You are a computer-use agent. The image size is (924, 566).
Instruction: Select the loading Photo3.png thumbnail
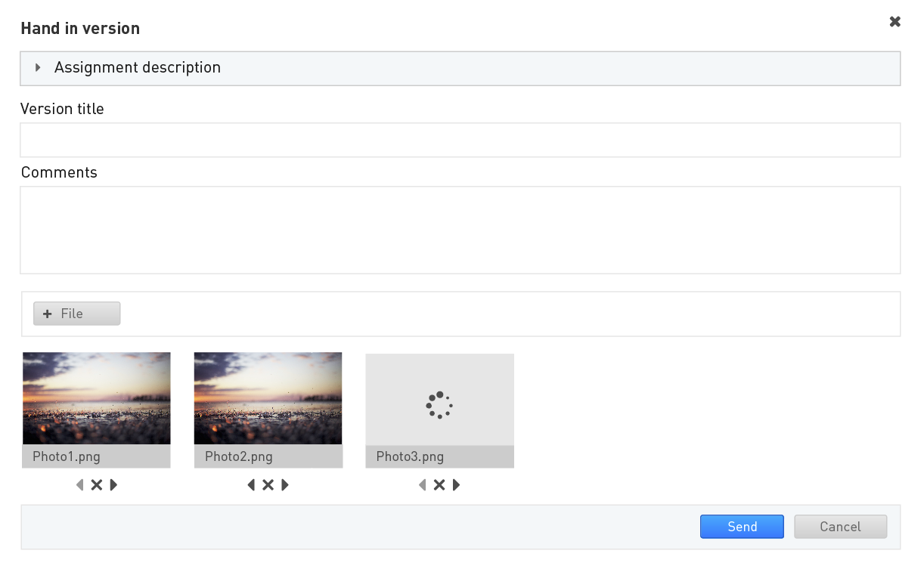pos(439,400)
